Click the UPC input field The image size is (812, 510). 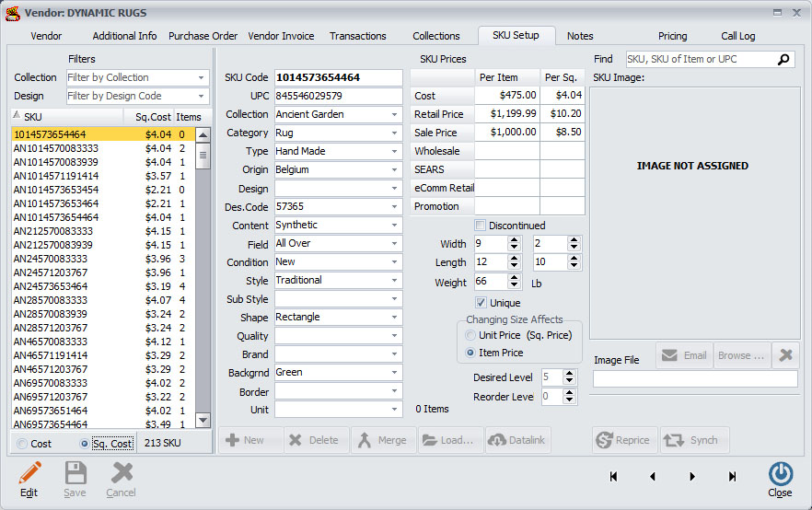pyautogui.click(x=338, y=97)
